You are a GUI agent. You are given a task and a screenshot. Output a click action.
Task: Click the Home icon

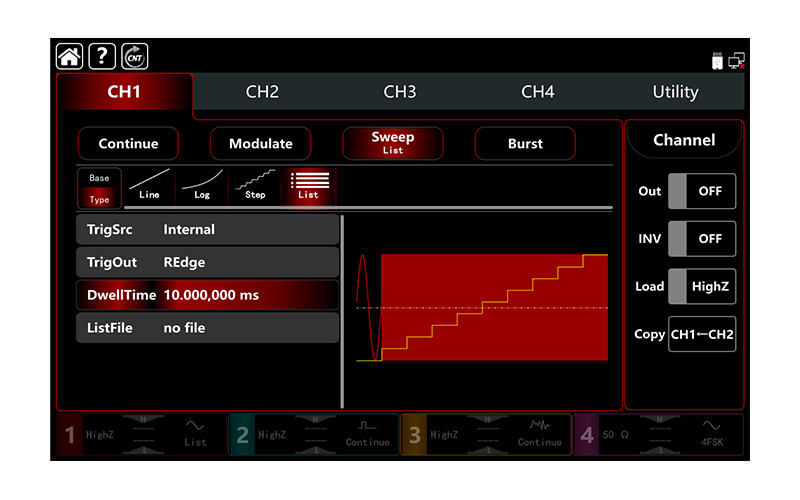pos(69,57)
